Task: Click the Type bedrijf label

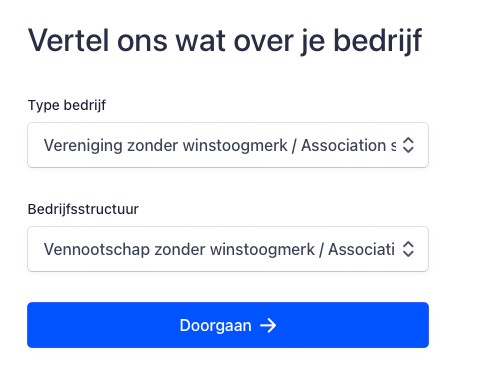Action: [67, 105]
